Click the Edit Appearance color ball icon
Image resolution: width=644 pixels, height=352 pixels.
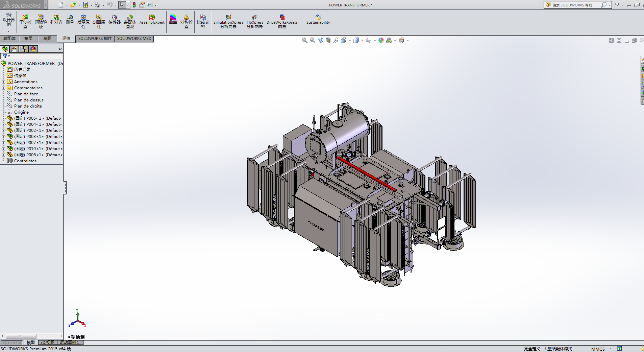point(381,40)
